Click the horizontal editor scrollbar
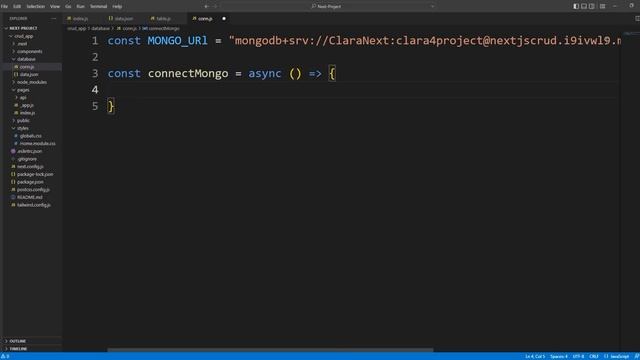The image size is (640, 360). coord(270,350)
